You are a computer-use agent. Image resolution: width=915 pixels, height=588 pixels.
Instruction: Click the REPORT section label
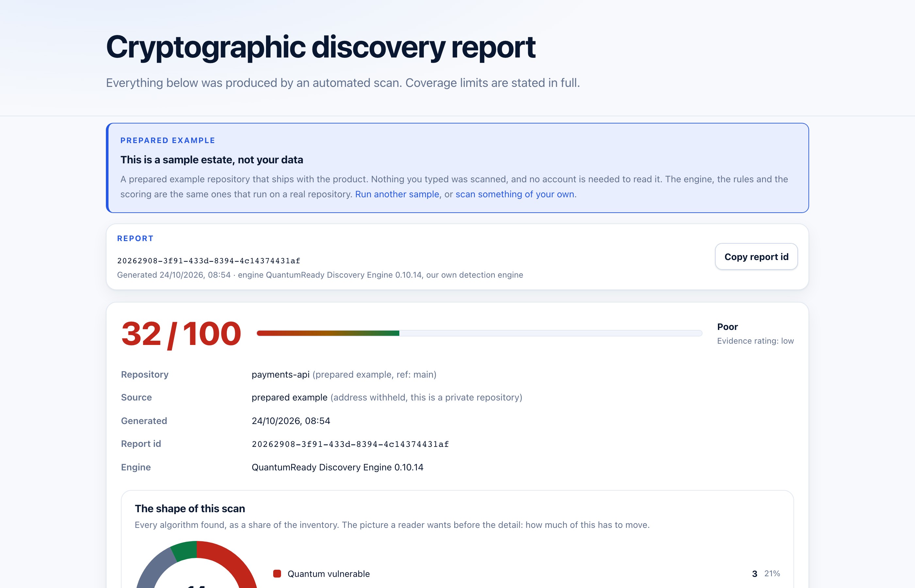click(135, 238)
